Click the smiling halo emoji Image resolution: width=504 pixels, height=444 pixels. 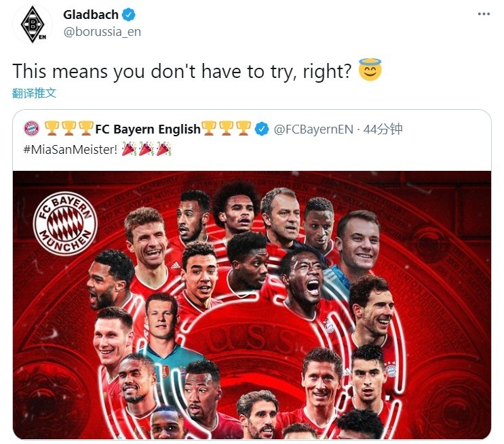tap(370, 70)
